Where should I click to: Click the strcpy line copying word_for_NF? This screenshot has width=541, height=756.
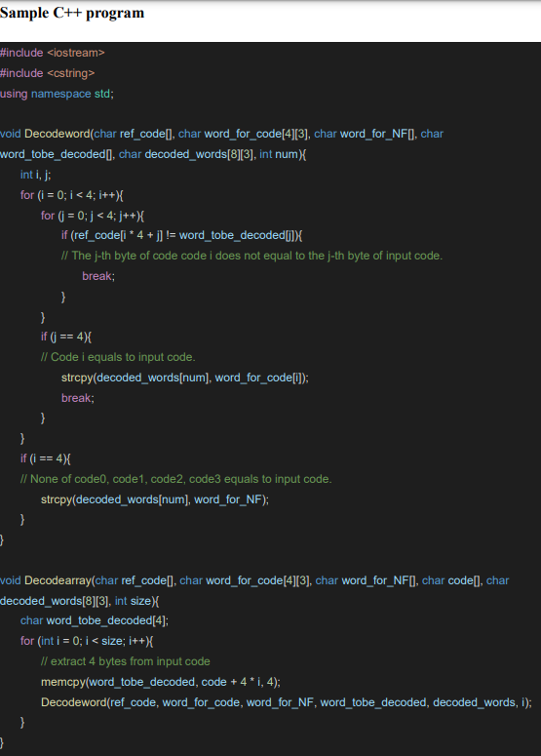coord(155,499)
